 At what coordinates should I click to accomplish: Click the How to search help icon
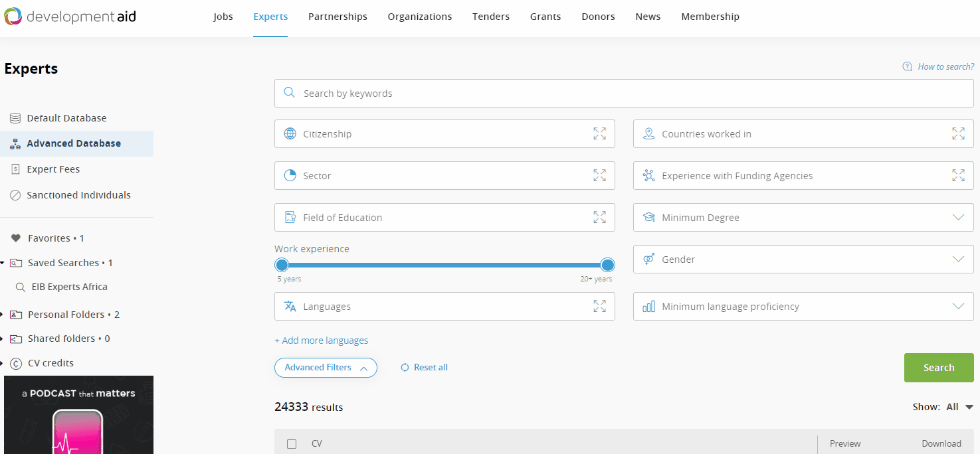coord(907,66)
